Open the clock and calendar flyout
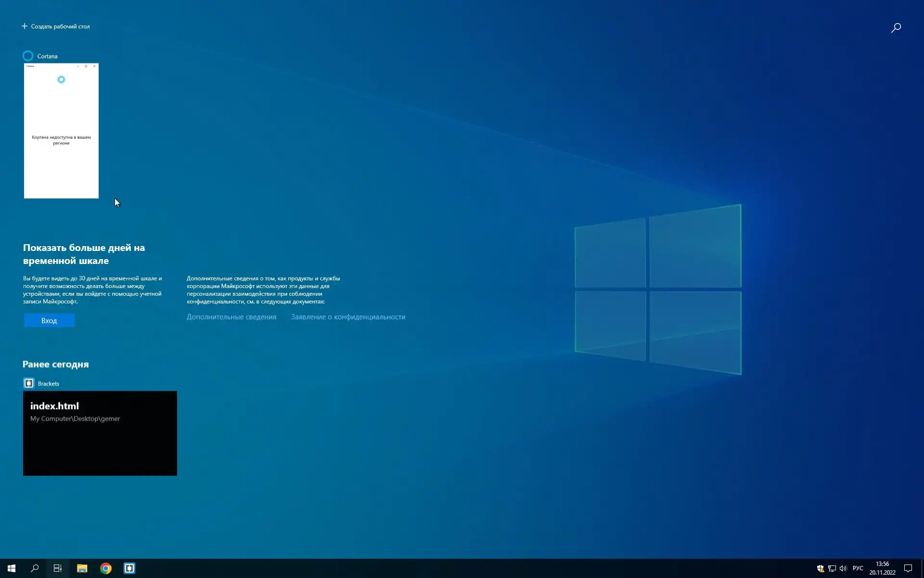Viewport: 924px width, 578px height. click(x=882, y=568)
